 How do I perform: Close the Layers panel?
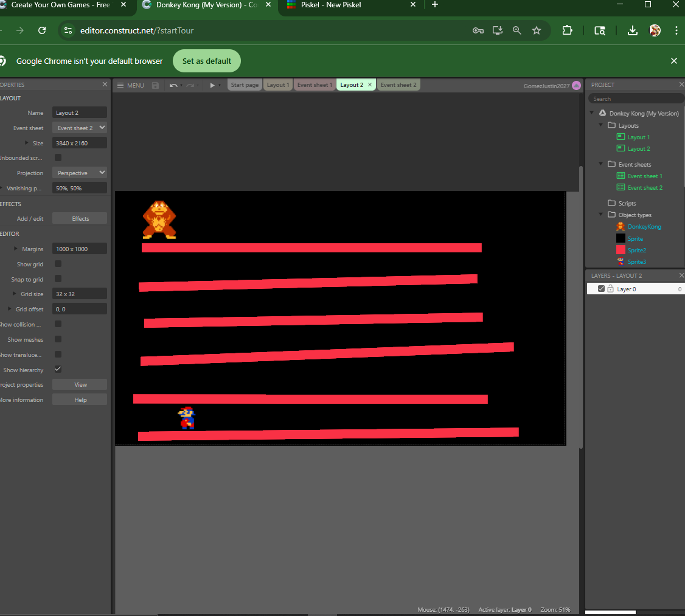681,275
